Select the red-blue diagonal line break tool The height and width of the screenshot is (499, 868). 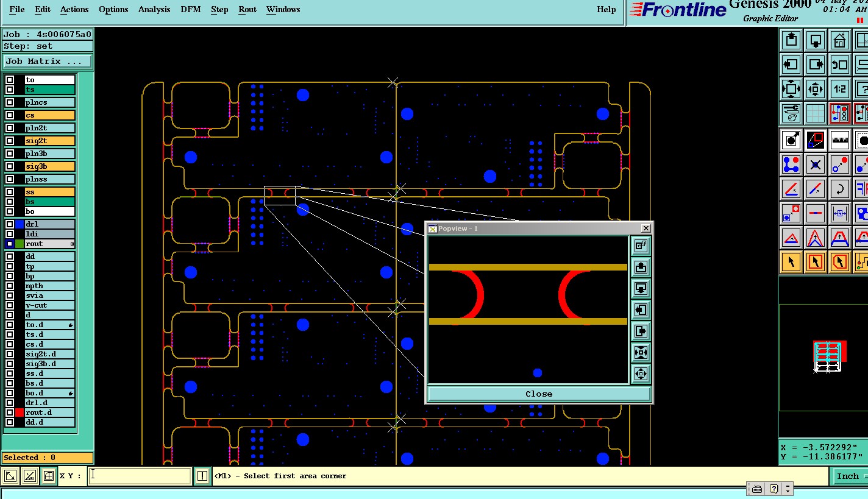coord(815,189)
